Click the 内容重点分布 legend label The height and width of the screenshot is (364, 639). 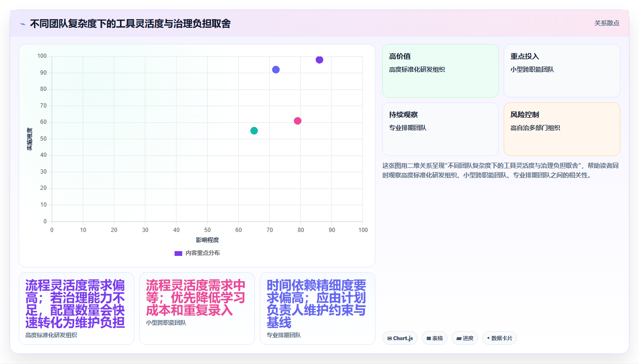pyautogui.click(x=203, y=253)
